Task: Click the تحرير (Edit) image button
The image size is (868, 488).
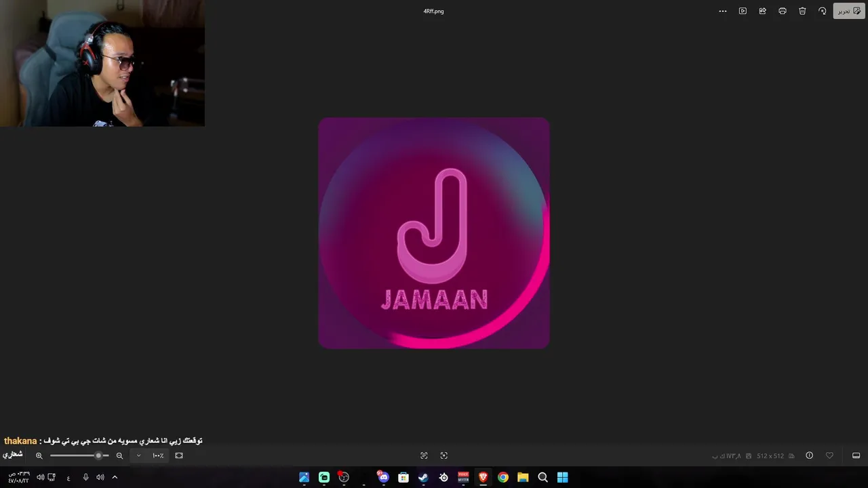Action: click(x=848, y=11)
